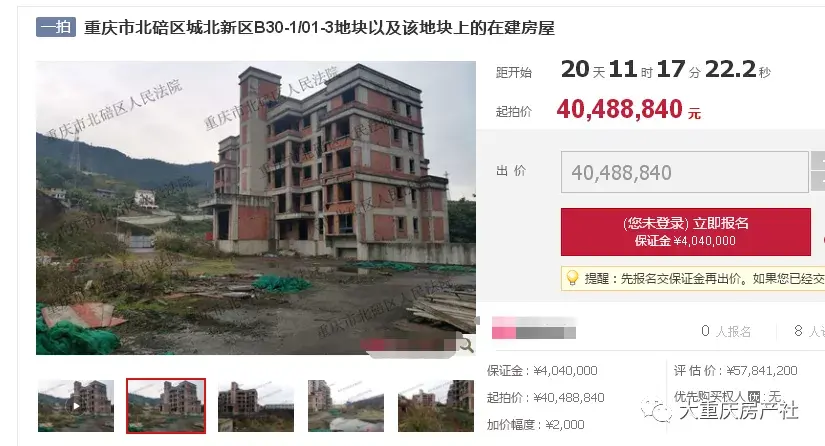This screenshot has height=446, width=825.
Task: Click the blurred pink label below the photo
Action: (534, 327)
